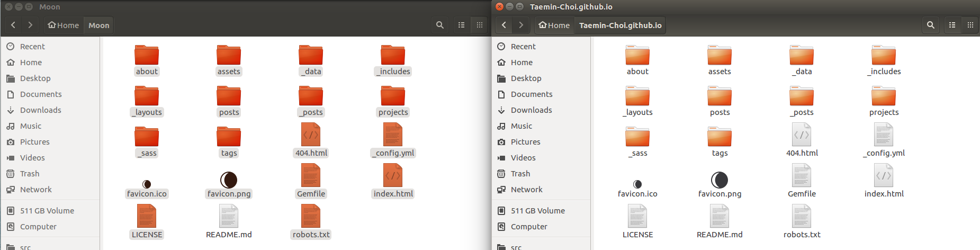
Task: Select favicon.ico in Taemin-Choi.github.io window
Action: coord(637,189)
